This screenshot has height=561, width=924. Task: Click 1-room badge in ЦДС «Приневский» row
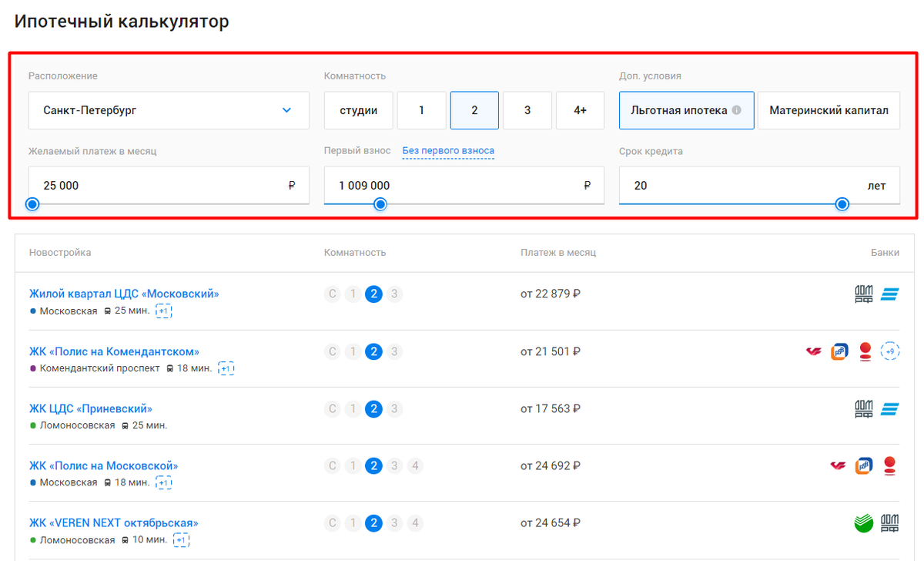(x=353, y=408)
